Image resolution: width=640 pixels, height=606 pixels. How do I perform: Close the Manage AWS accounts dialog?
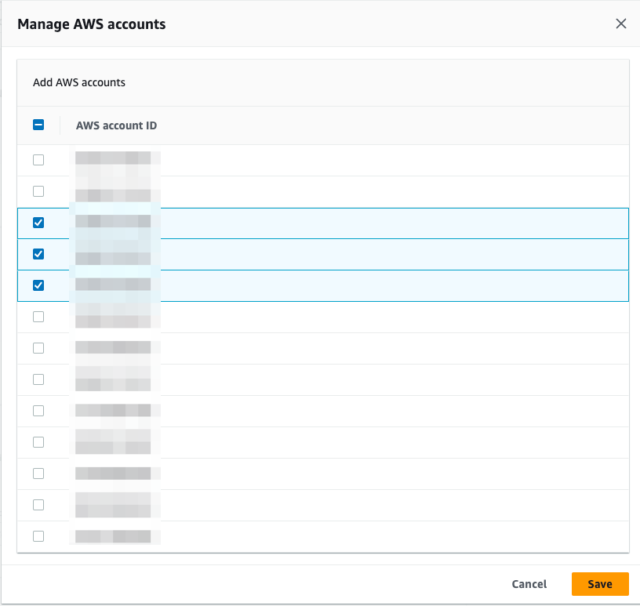[x=621, y=24]
